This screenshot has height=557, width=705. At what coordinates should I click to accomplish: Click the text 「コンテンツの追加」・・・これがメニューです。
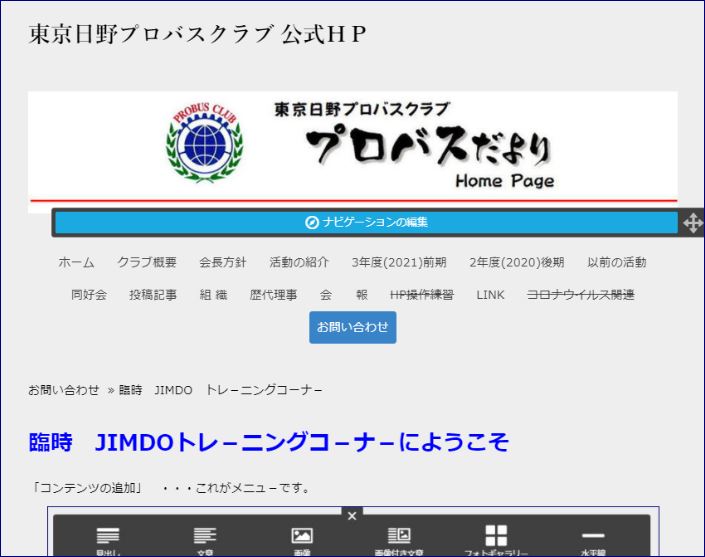point(171,488)
